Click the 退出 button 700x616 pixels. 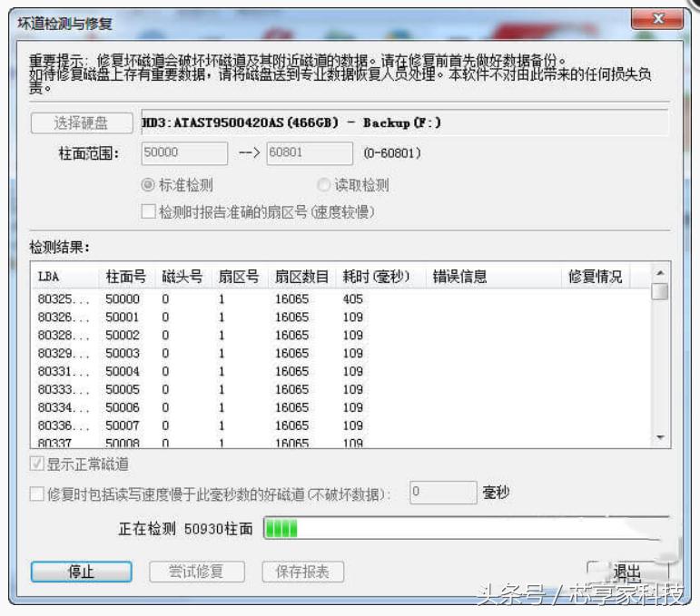click(627, 572)
